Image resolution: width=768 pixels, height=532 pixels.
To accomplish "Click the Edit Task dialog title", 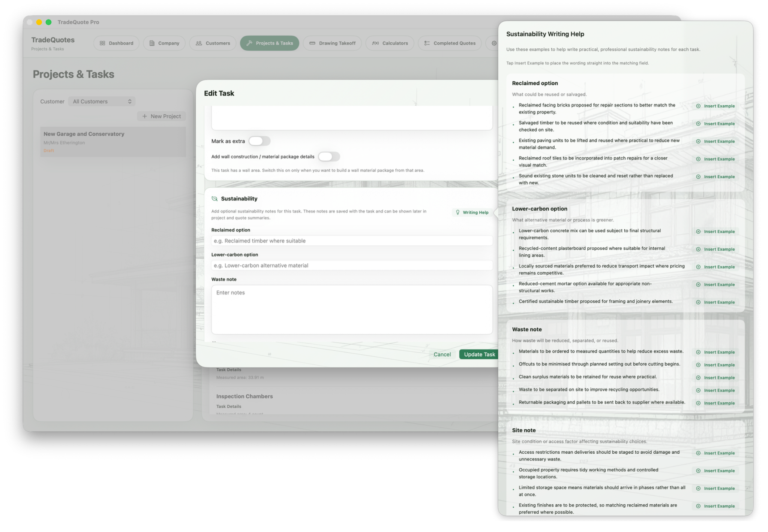I will (x=219, y=93).
